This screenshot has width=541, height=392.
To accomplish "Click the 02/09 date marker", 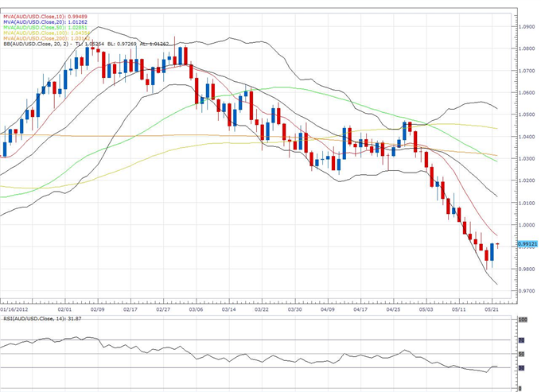I will 99,310.
